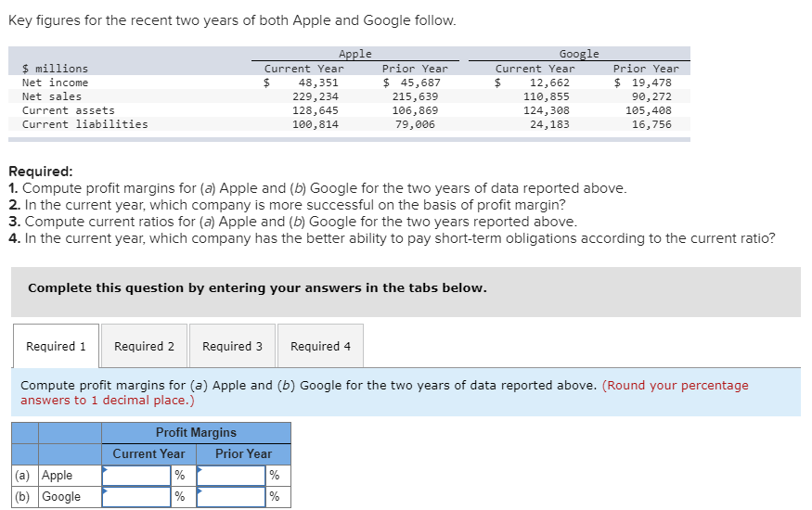Image resolution: width=812 pixels, height=510 pixels.
Task: Click Google current liabilities 24,183
Action: pyautogui.click(x=549, y=124)
